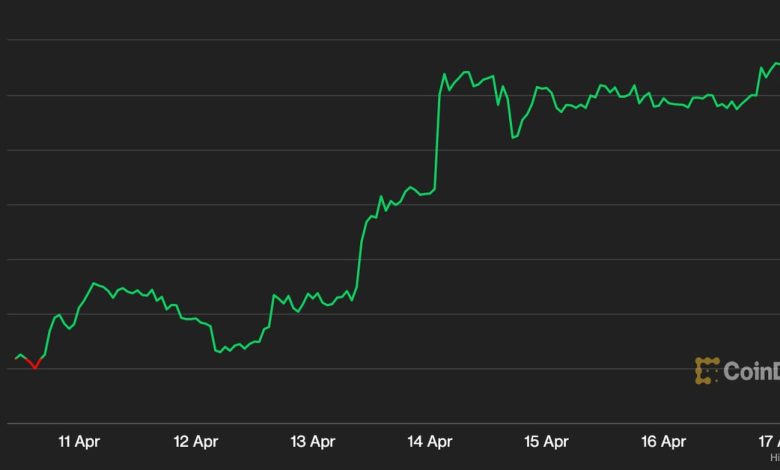
Task: Click the flat price line above 16 Apr
Action: tap(670, 102)
